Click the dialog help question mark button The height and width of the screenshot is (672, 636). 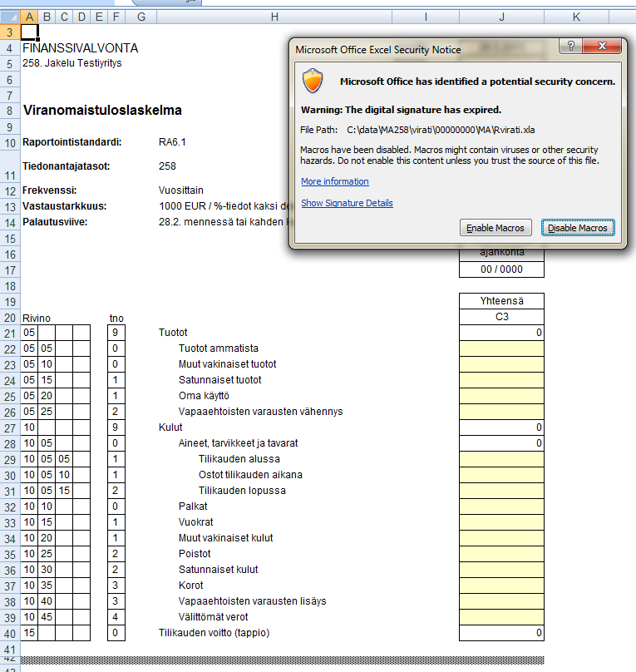(570, 46)
